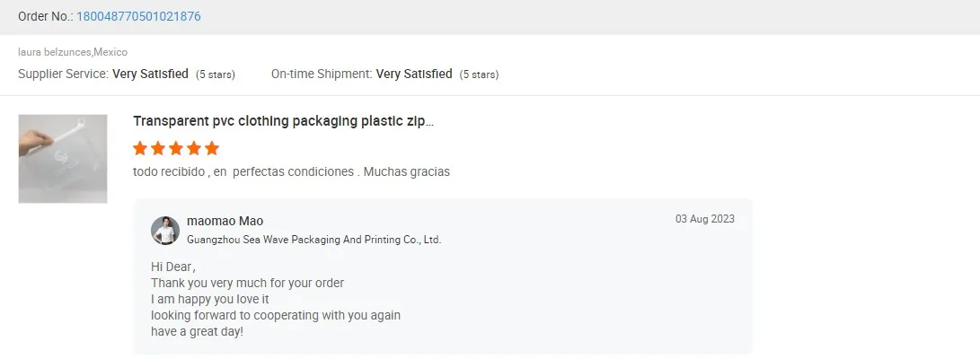980x359 pixels.
Task: Click the second orange rating star
Action: coord(158,148)
